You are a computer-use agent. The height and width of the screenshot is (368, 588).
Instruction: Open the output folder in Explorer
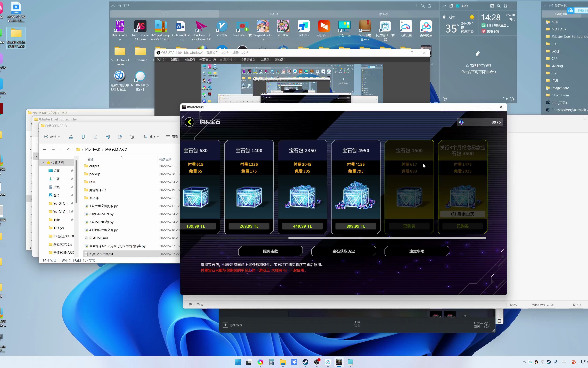tap(94, 166)
